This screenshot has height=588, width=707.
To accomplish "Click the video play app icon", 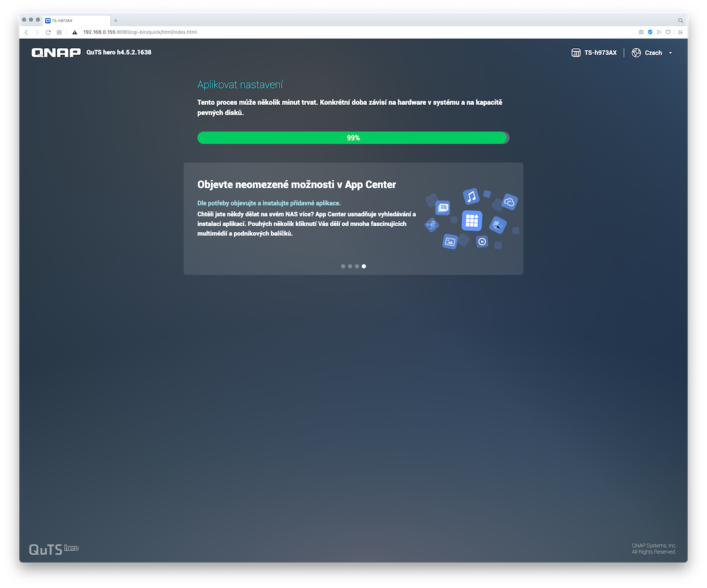I will pyautogui.click(x=482, y=242).
